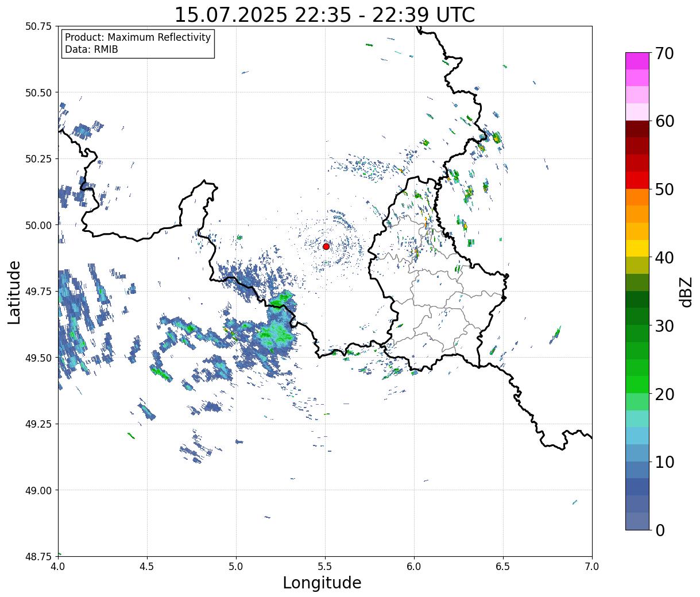This screenshot has width=700, height=597.
Task: Click the longitude tick label 6.5
Action: tap(503, 567)
